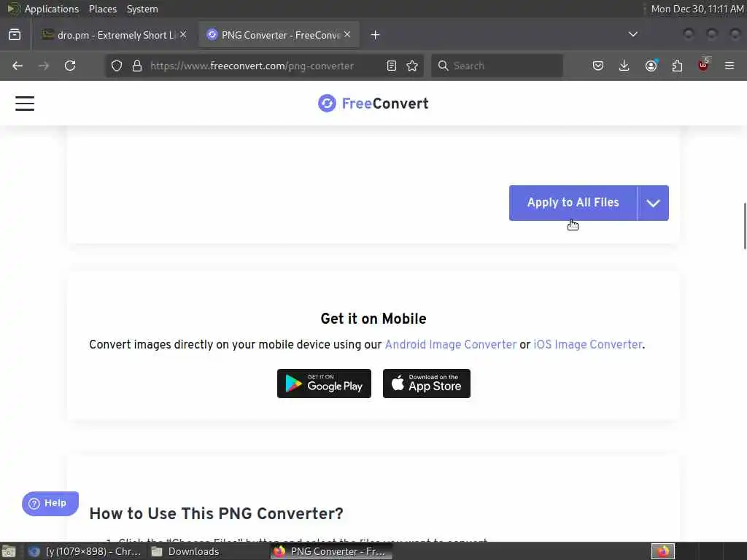Open Firefox account icon
The height and width of the screenshot is (560, 747).
651,66
